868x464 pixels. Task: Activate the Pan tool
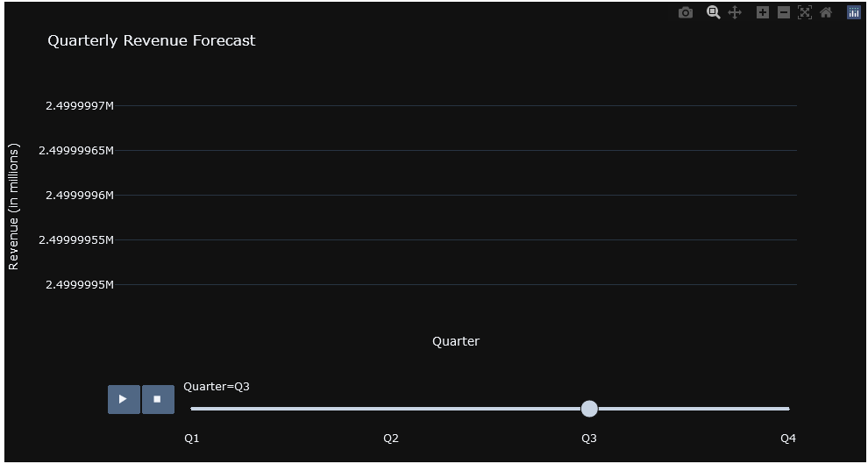pyautogui.click(x=735, y=13)
